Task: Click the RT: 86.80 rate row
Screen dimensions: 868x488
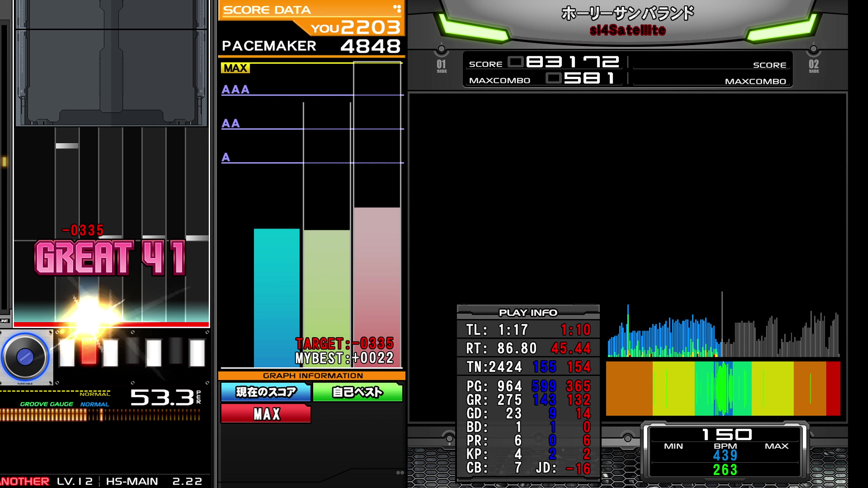Action: click(528, 348)
